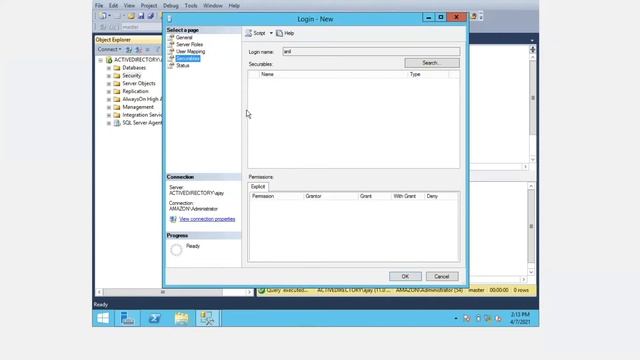Click the second icon after Connect in Object Explorer

(138, 49)
